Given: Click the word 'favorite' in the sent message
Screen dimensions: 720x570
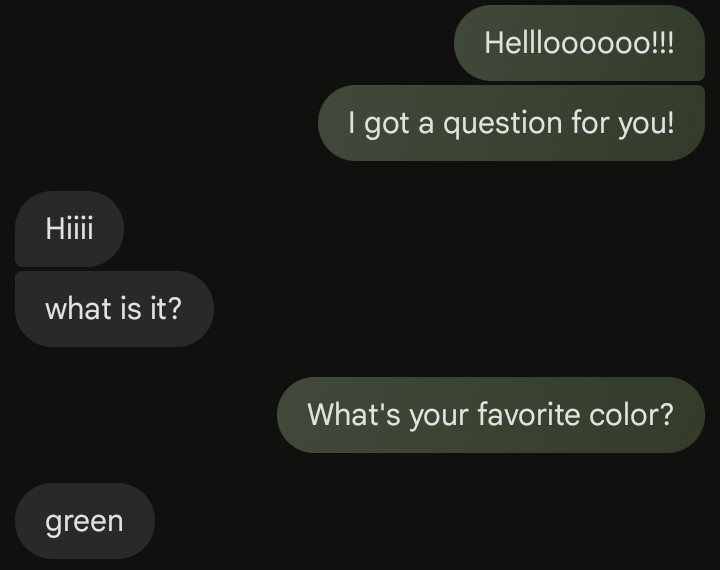Looking at the screenshot, I should (530, 414).
